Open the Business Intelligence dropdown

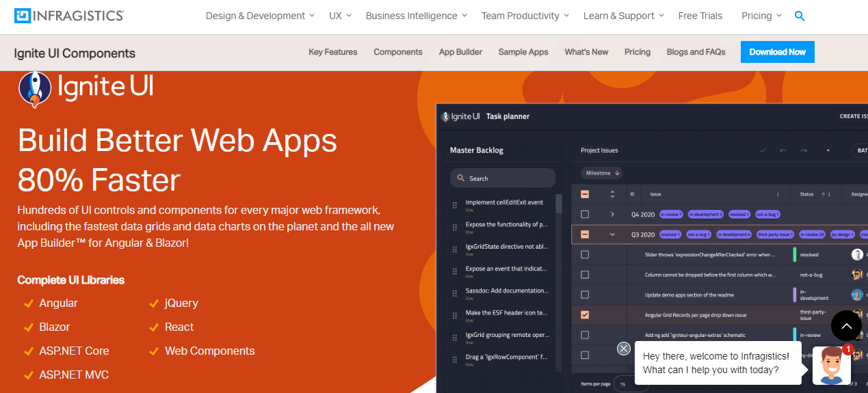[x=417, y=16]
